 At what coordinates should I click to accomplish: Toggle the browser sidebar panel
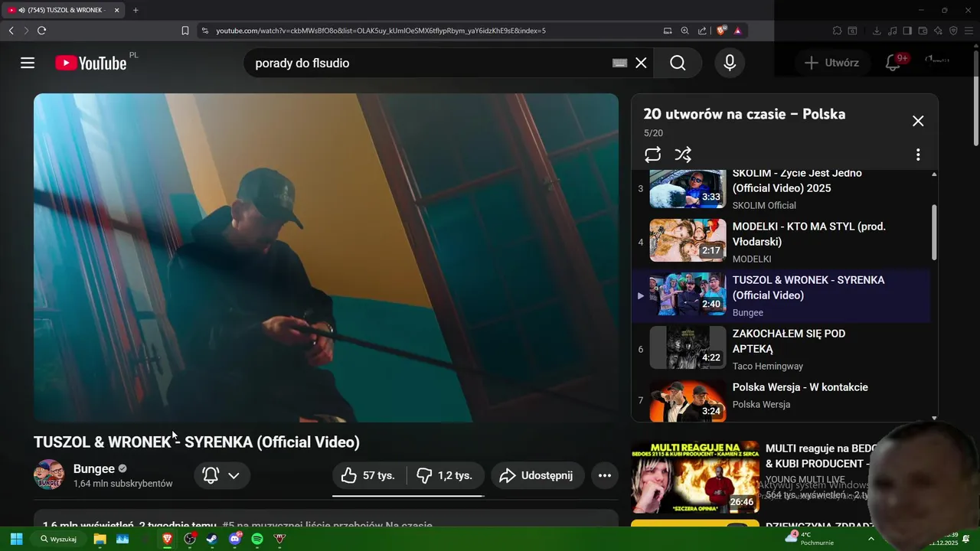(x=907, y=31)
